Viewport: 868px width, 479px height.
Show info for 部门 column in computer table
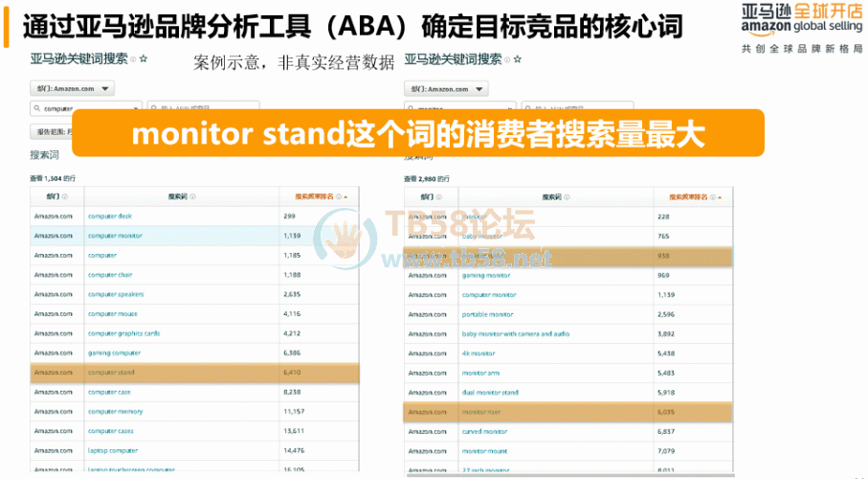pyautogui.click(x=65, y=196)
